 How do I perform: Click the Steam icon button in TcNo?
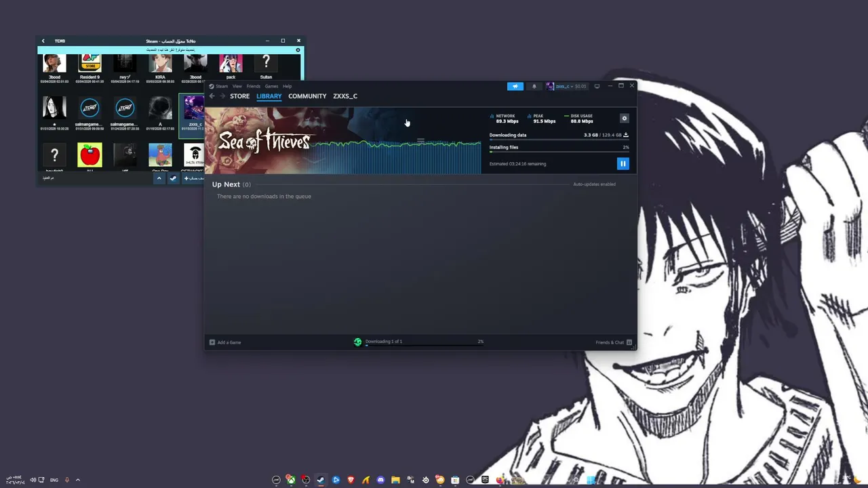point(173,178)
